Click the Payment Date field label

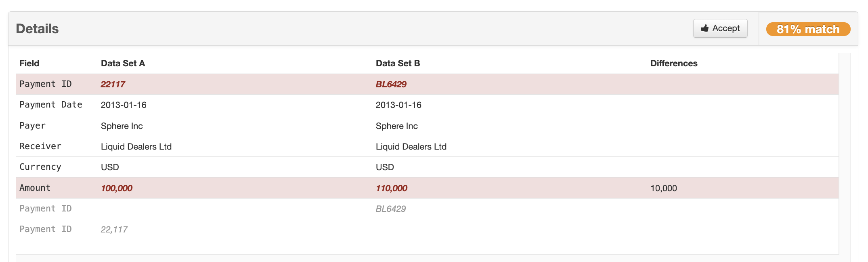pyautogui.click(x=51, y=105)
